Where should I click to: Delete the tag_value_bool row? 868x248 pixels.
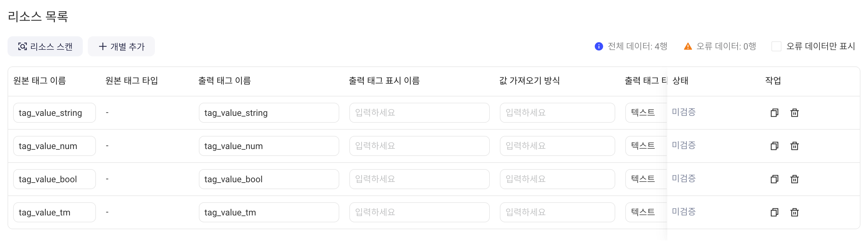[794, 179]
